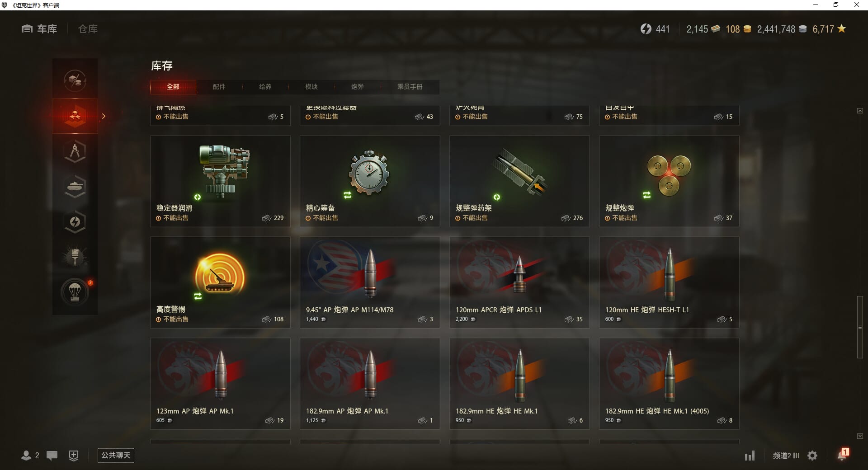The height and width of the screenshot is (470, 868).
Task: Switch to the 配件 tab
Action: tap(219, 87)
